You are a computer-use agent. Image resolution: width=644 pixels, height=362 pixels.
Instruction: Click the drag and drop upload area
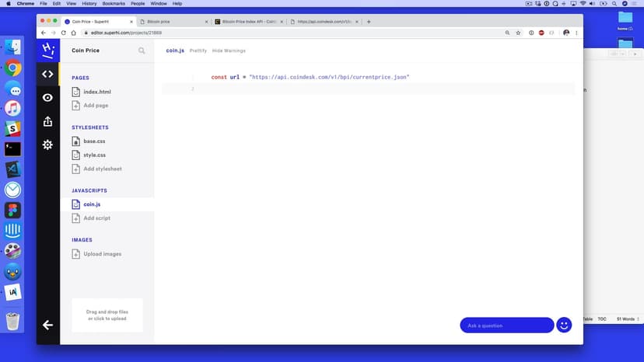(x=107, y=315)
